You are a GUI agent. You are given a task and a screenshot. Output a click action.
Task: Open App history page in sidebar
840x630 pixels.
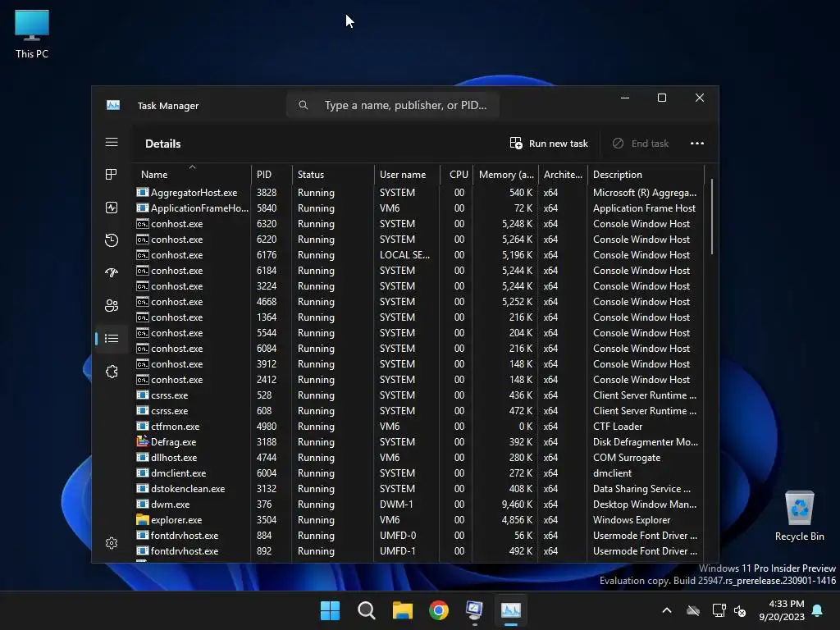112,240
